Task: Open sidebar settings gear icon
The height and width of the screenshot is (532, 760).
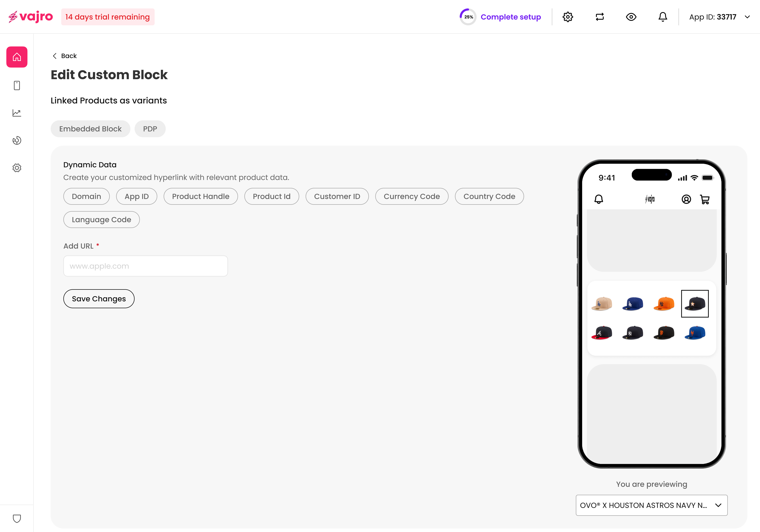Action: tap(17, 168)
